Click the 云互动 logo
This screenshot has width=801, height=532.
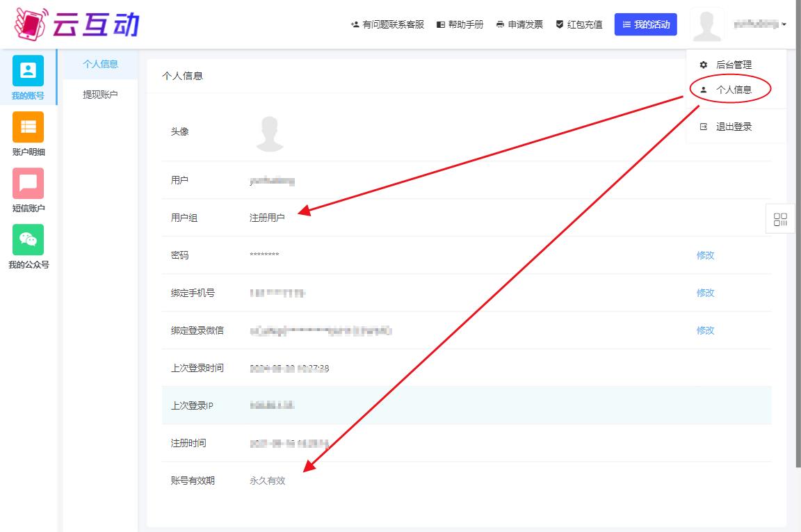click(x=76, y=24)
